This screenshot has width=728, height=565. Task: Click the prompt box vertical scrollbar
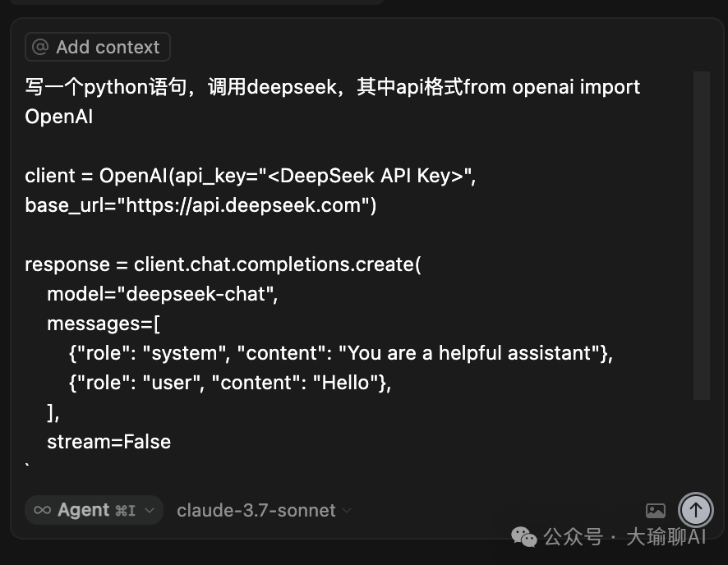point(701,236)
